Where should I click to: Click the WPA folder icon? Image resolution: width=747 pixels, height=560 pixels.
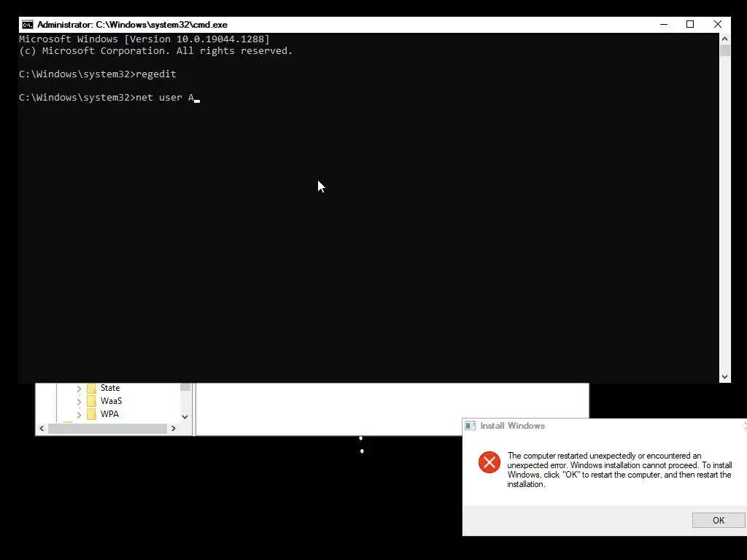click(x=91, y=414)
